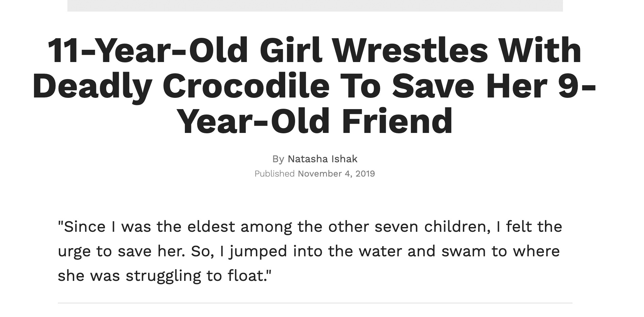Click the November 4, 2019 publish date
Viewport: 644px width, 317px height.
click(336, 174)
